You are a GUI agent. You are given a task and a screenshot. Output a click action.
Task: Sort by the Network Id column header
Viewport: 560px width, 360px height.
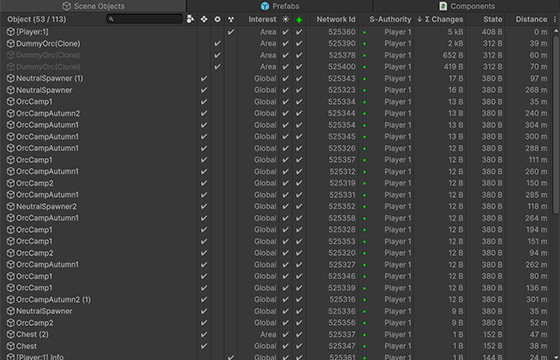coord(336,19)
